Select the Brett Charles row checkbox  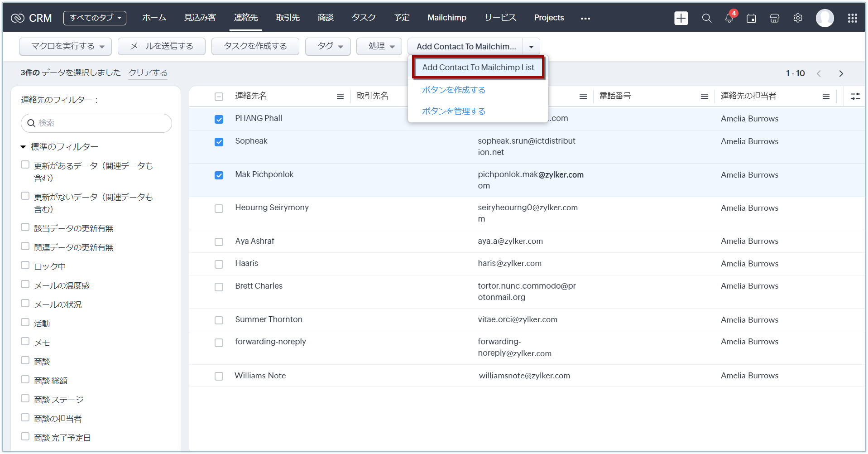(x=219, y=287)
